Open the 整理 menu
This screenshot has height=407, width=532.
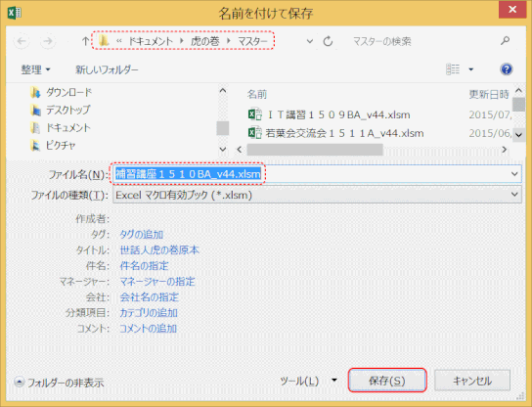pos(35,69)
